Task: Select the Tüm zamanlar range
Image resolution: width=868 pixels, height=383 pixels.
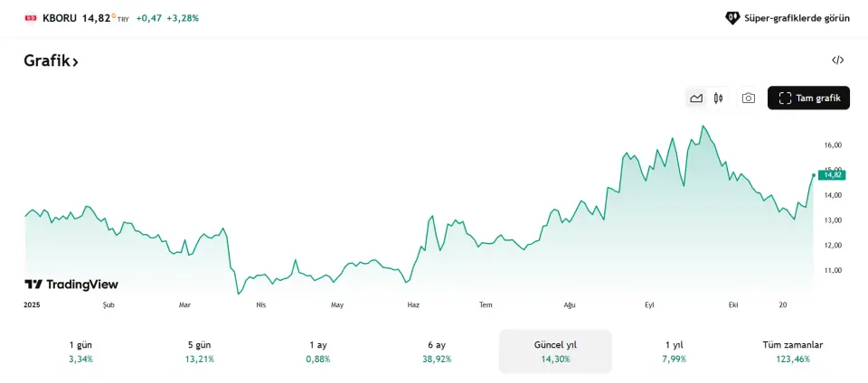Action: tap(792, 351)
